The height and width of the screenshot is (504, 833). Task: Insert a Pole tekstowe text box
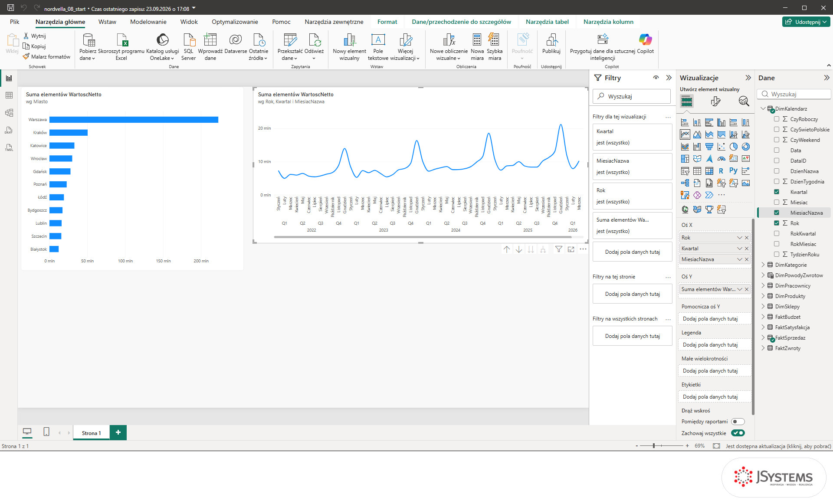(x=378, y=47)
